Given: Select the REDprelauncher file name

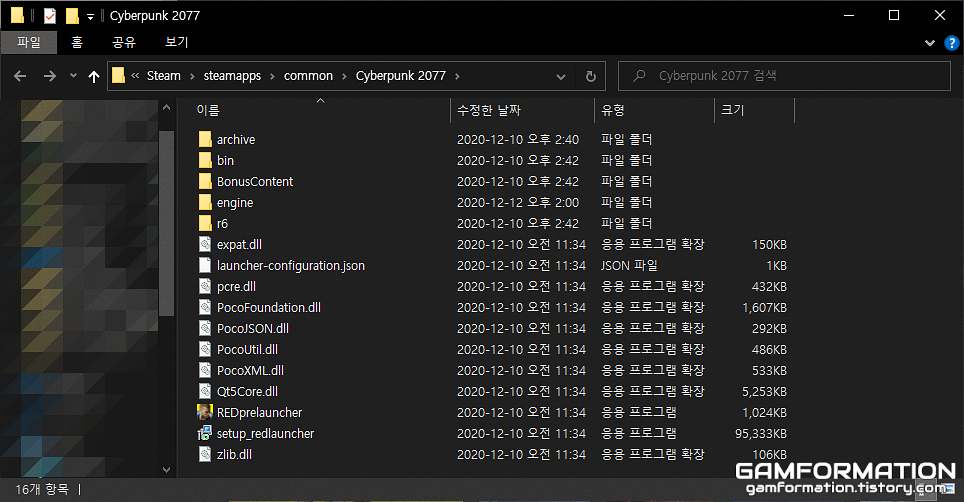Looking at the screenshot, I should click(x=259, y=412).
